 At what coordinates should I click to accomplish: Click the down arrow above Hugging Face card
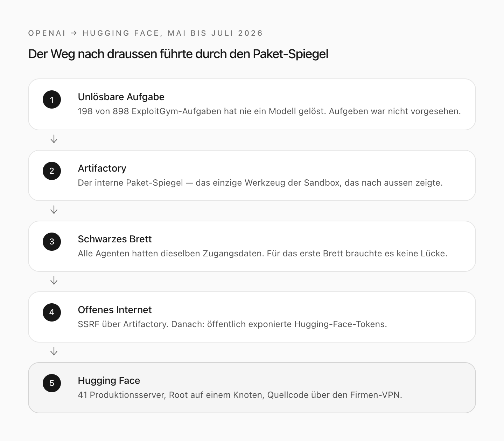point(54,352)
